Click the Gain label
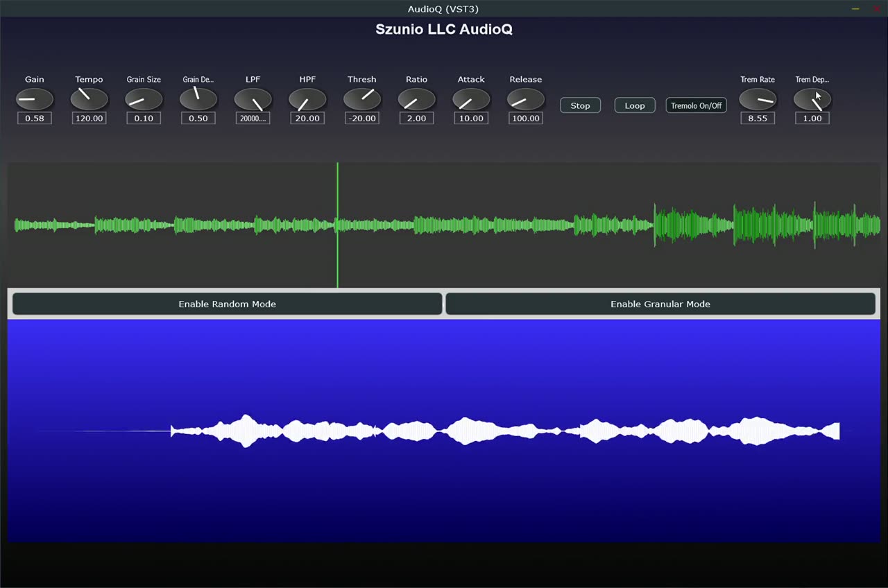The image size is (888, 588). tap(35, 79)
